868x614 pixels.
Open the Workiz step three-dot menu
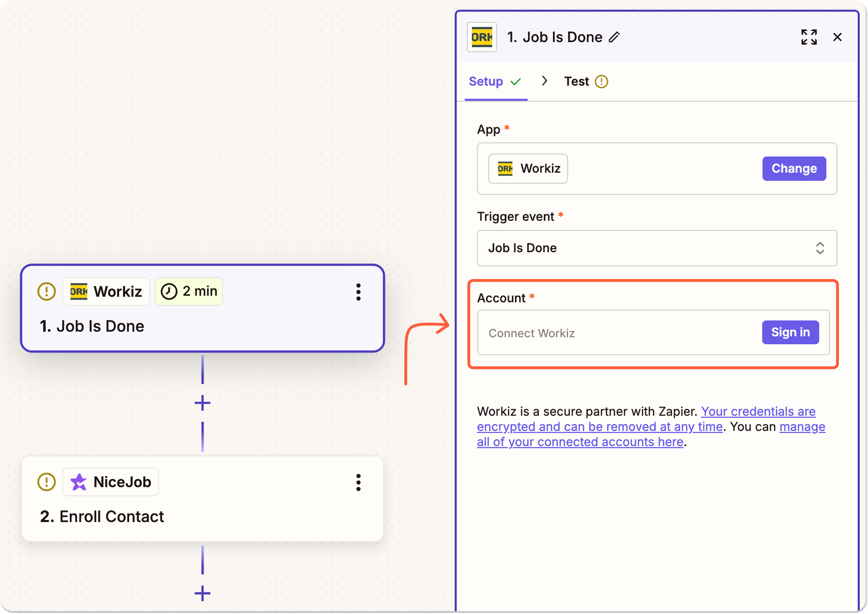click(x=358, y=292)
